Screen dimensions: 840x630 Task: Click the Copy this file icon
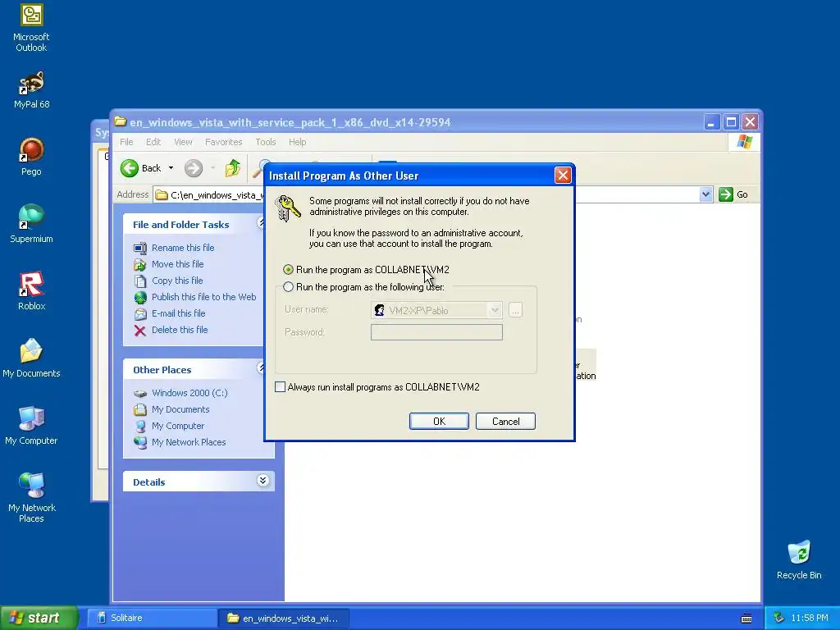(x=139, y=281)
